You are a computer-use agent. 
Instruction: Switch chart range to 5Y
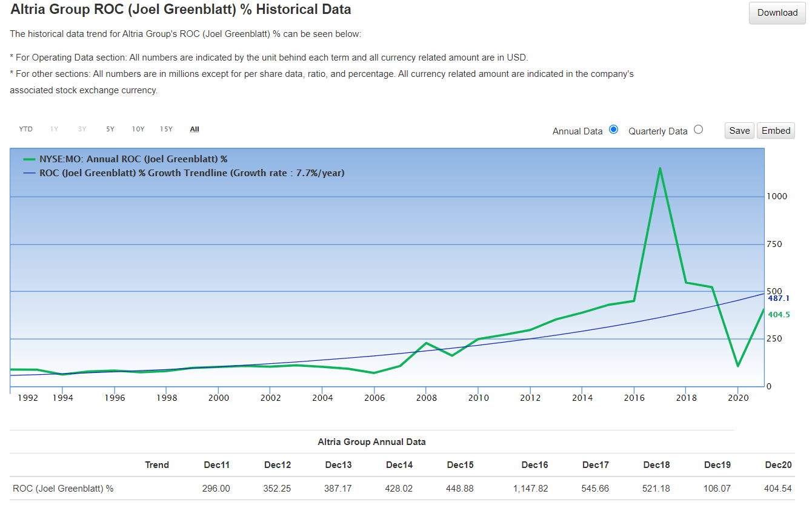pos(110,129)
